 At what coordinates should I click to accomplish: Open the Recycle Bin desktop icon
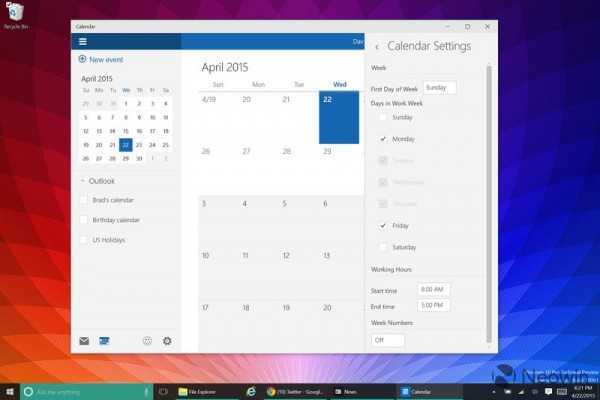coord(15,15)
